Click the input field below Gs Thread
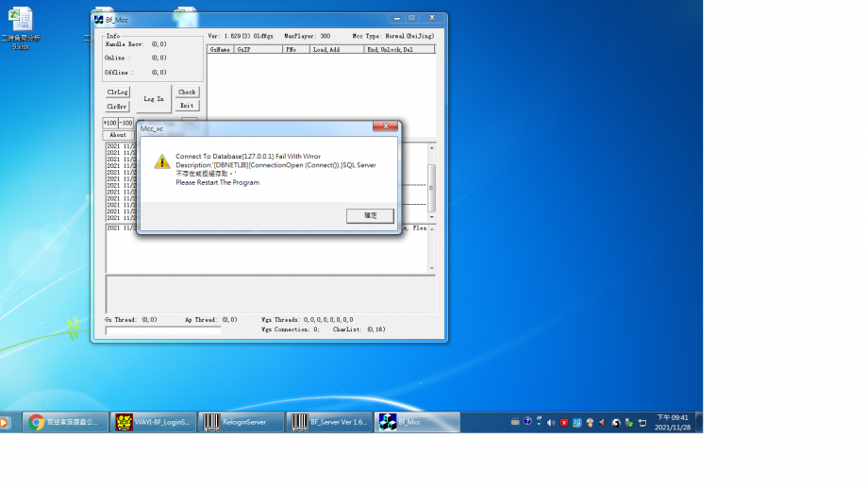 point(163,331)
